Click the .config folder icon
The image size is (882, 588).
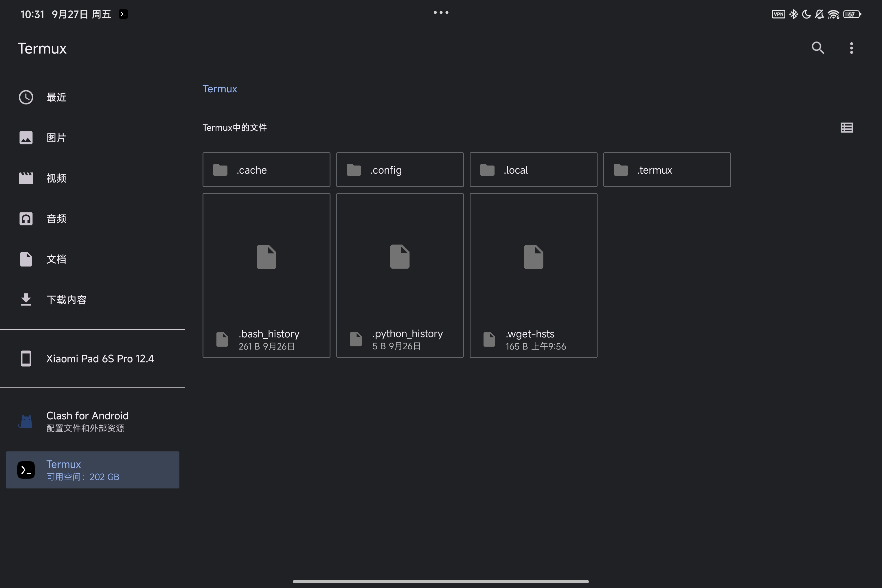coord(354,170)
